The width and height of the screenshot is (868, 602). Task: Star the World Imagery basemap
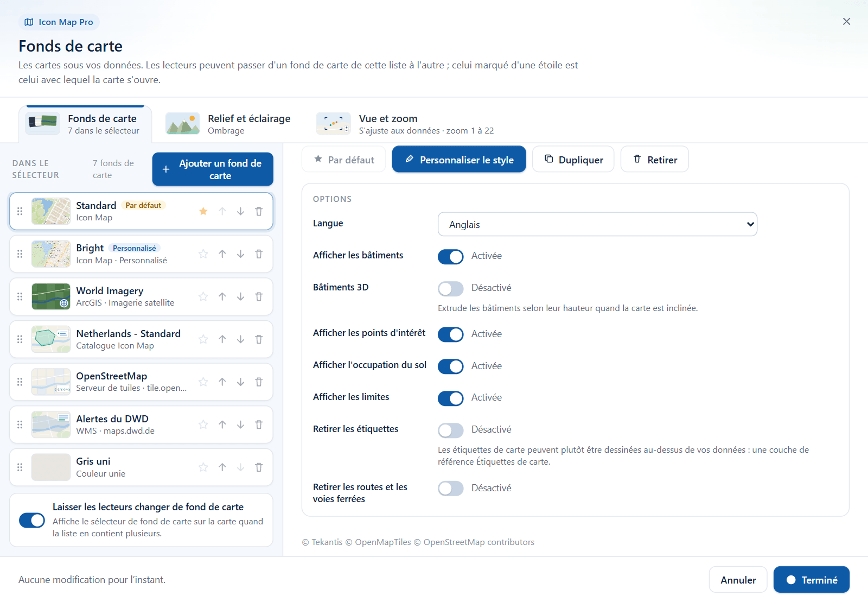pos(203,296)
